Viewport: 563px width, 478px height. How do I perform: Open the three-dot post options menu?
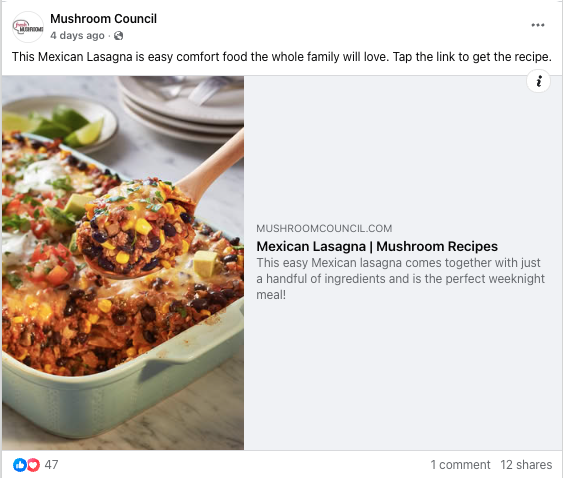(x=538, y=25)
